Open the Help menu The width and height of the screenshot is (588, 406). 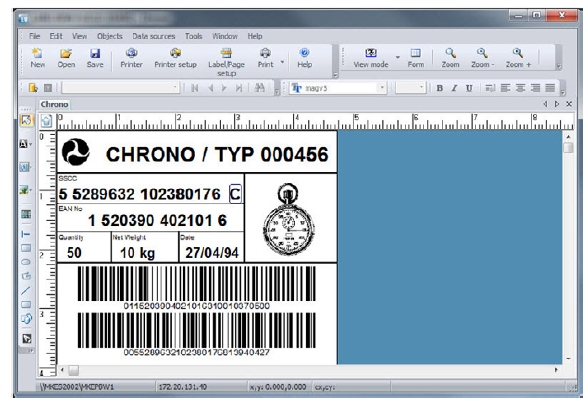(x=255, y=36)
